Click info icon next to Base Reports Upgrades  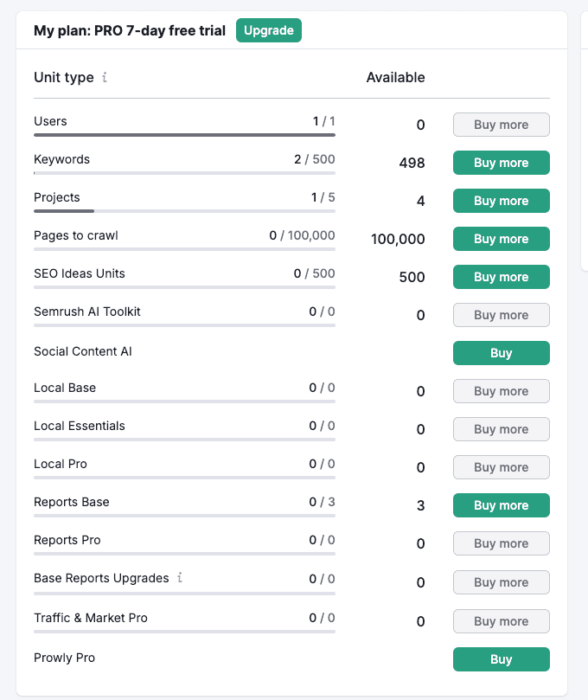(x=180, y=578)
